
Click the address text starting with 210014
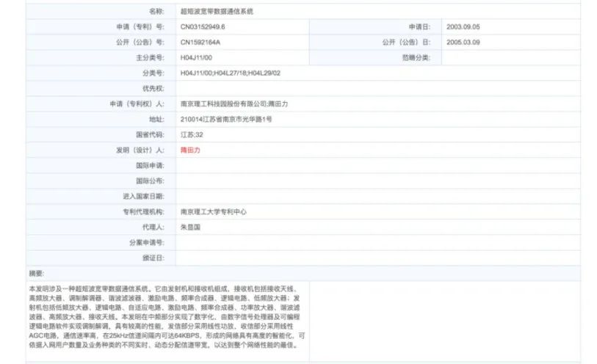226,120
